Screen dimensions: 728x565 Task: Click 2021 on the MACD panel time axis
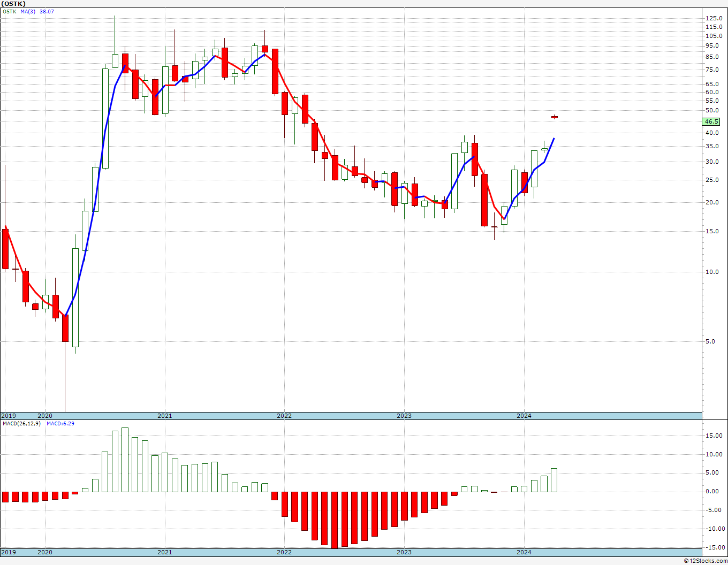click(x=165, y=552)
